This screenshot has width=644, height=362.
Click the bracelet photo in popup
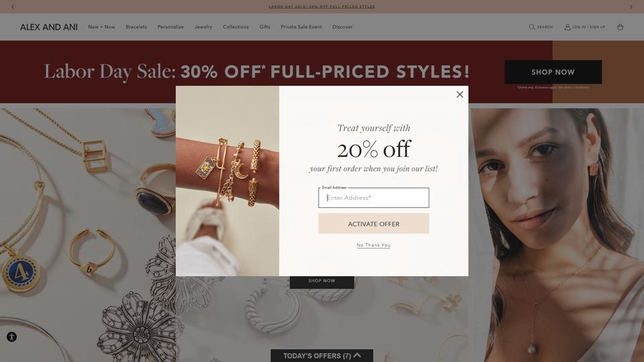[x=227, y=181]
